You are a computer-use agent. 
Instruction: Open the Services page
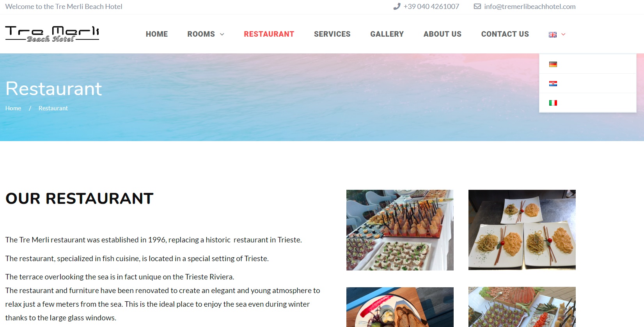pyautogui.click(x=332, y=34)
